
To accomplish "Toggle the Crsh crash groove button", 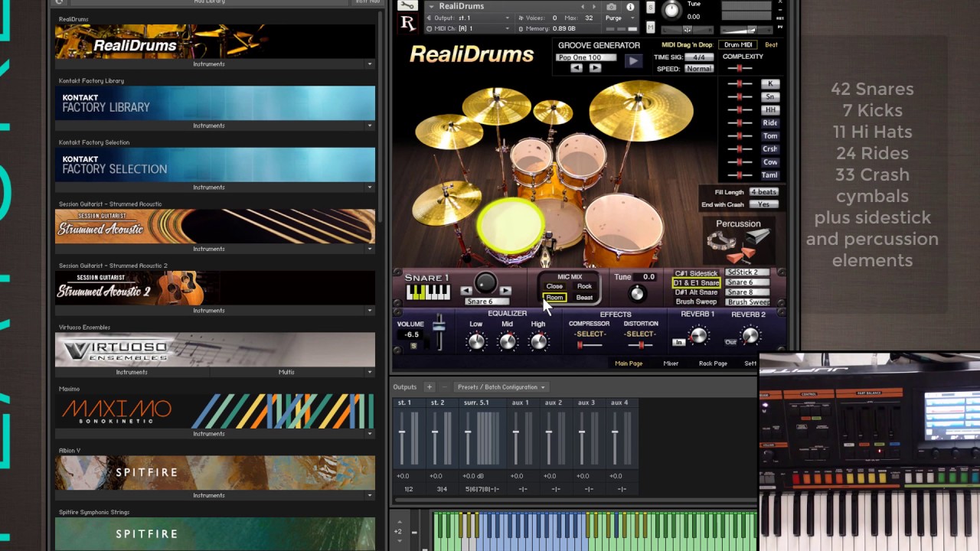I will 770,149.
